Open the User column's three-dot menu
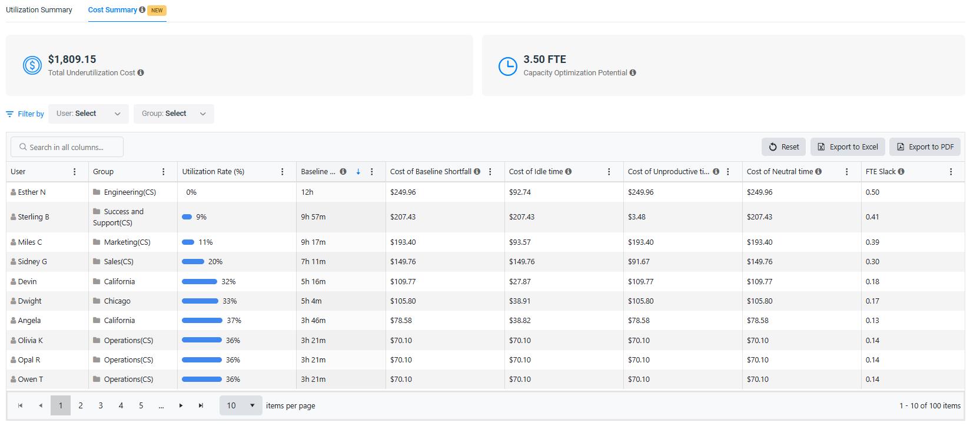Screen dimensions: 980x426 coord(75,172)
